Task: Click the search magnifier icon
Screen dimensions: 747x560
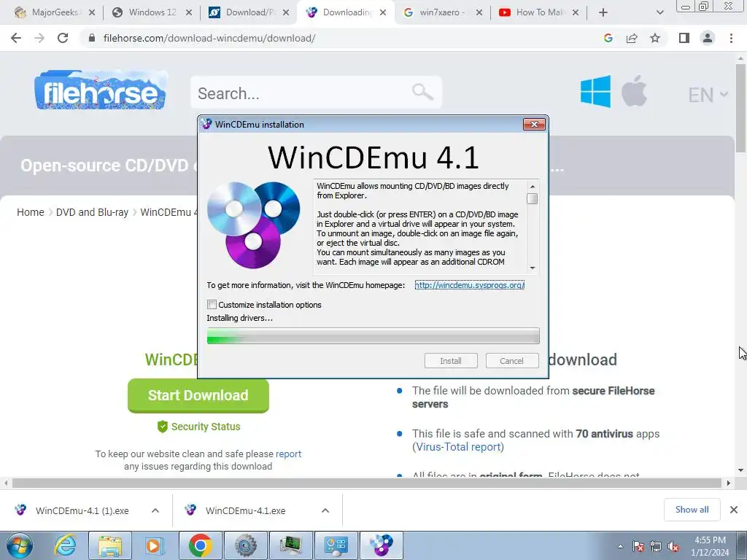Action: pyautogui.click(x=422, y=91)
